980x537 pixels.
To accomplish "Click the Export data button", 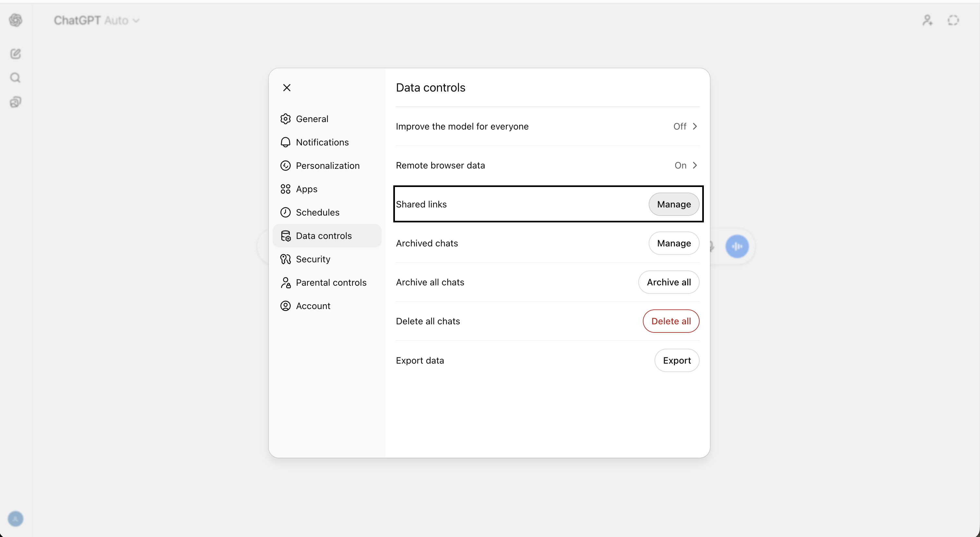I will 676,360.
